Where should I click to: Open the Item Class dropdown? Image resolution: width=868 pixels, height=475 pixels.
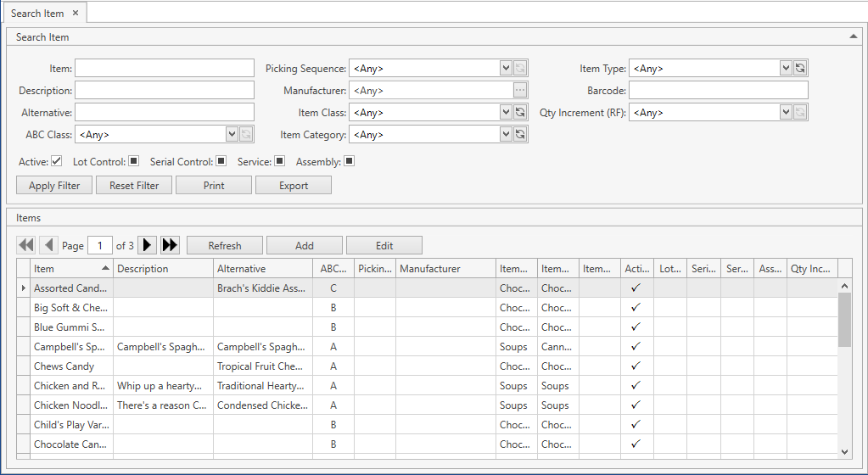click(506, 112)
